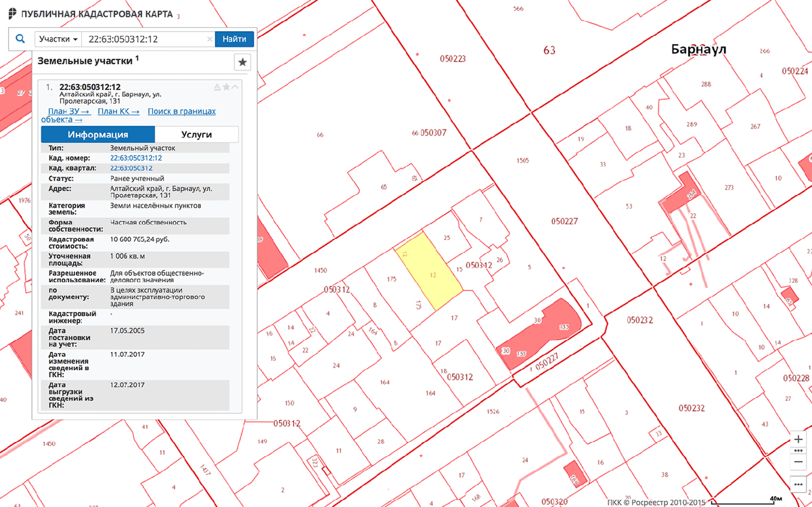Switch to the Услуги tab
812x507 pixels.
[x=196, y=134]
